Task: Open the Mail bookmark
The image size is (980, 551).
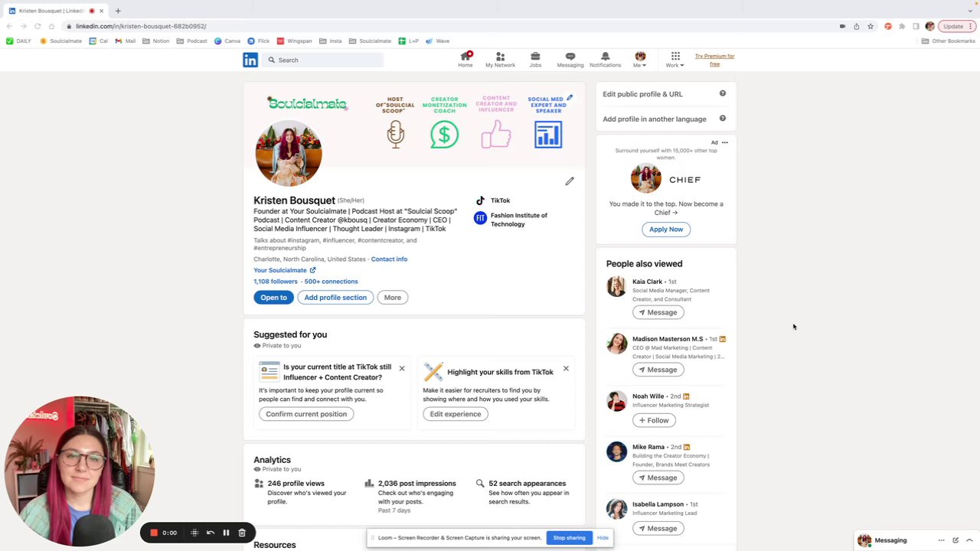Action: (x=125, y=41)
